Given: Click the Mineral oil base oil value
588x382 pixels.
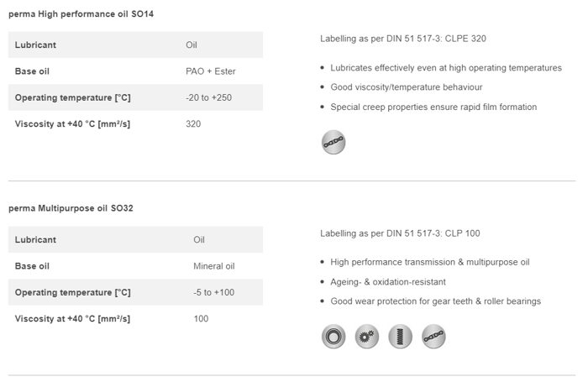Looking at the screenshot, I should [213, 266].
